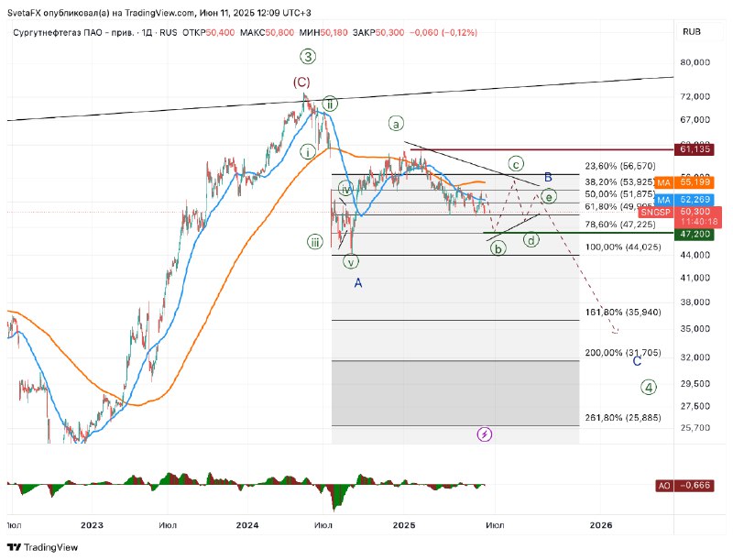Select the circled c wave marker
The image size is (733, 560).
(516, 164)
